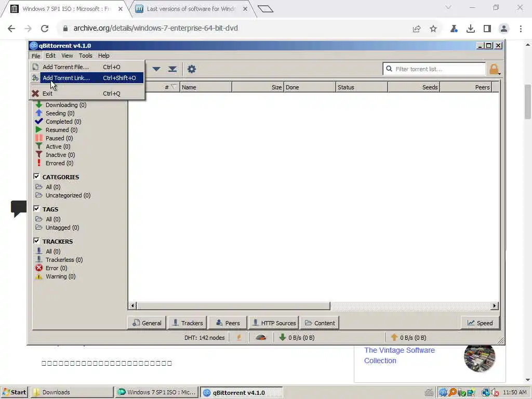
Task: Open the Help menu
Action: tap(103, 56)
